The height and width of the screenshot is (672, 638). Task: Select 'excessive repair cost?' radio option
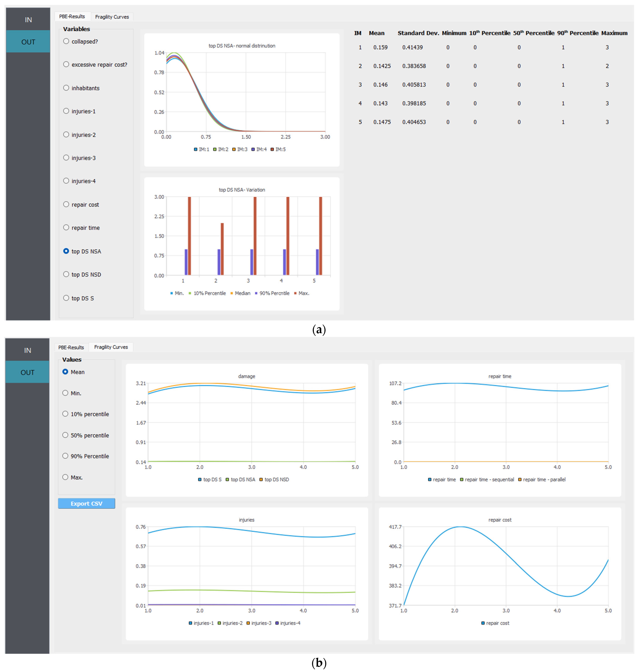click(66, 64)
